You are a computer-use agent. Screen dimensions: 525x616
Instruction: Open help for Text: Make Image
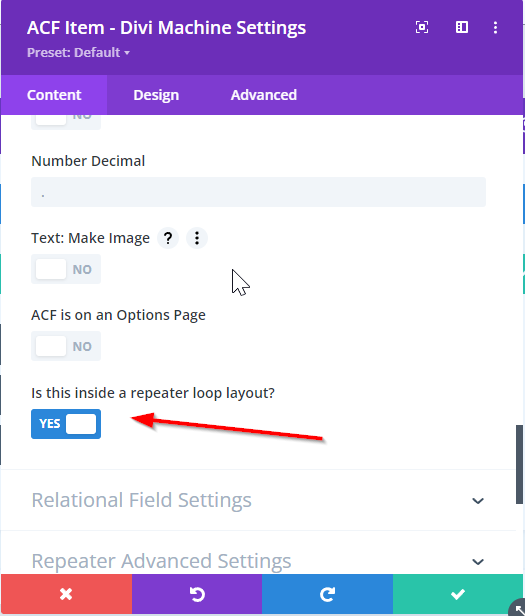(x=168, y=238)
